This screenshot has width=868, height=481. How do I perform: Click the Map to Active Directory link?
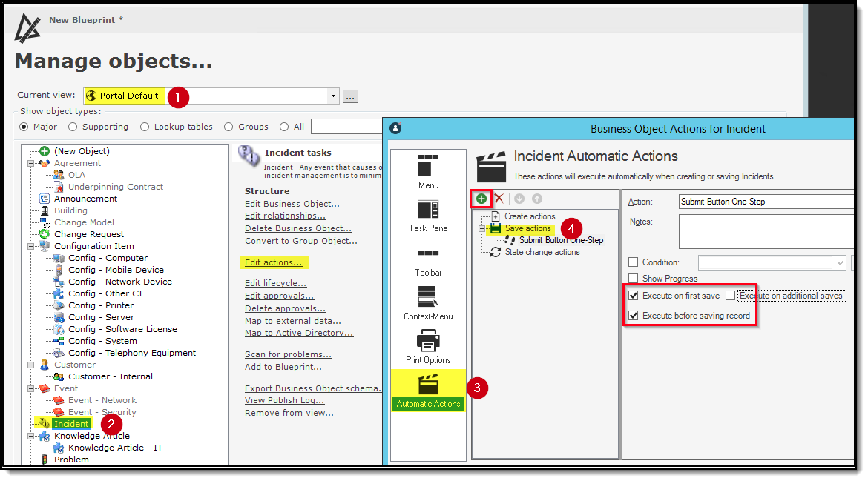pos(298,333)
